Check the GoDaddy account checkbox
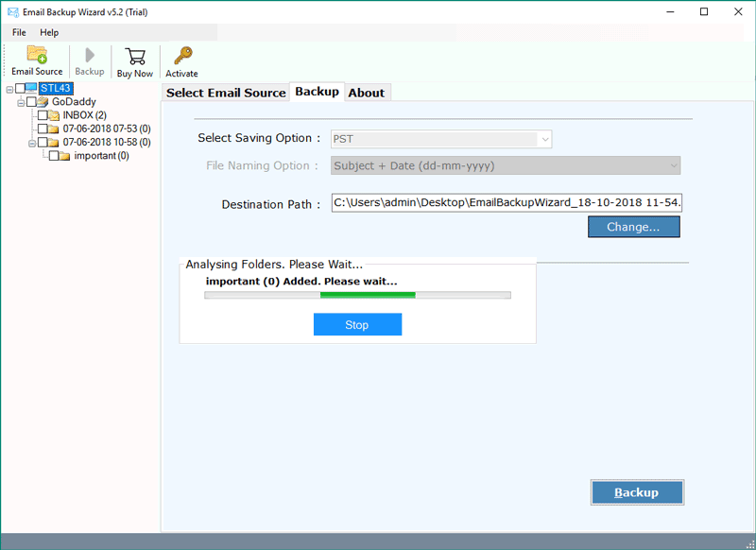 (31, 102)
